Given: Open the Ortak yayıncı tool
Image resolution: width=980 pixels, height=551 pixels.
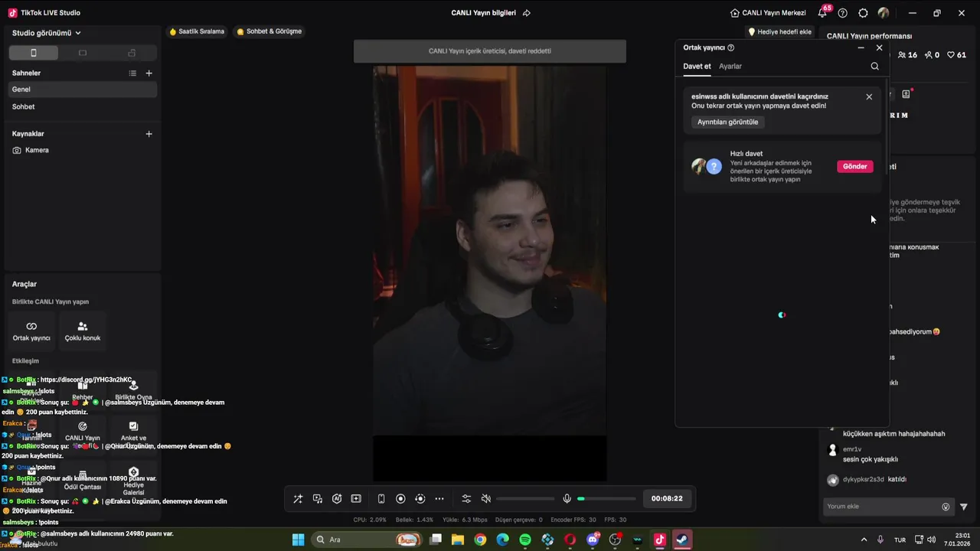Looking at the screenshot, I should [31, 331].
